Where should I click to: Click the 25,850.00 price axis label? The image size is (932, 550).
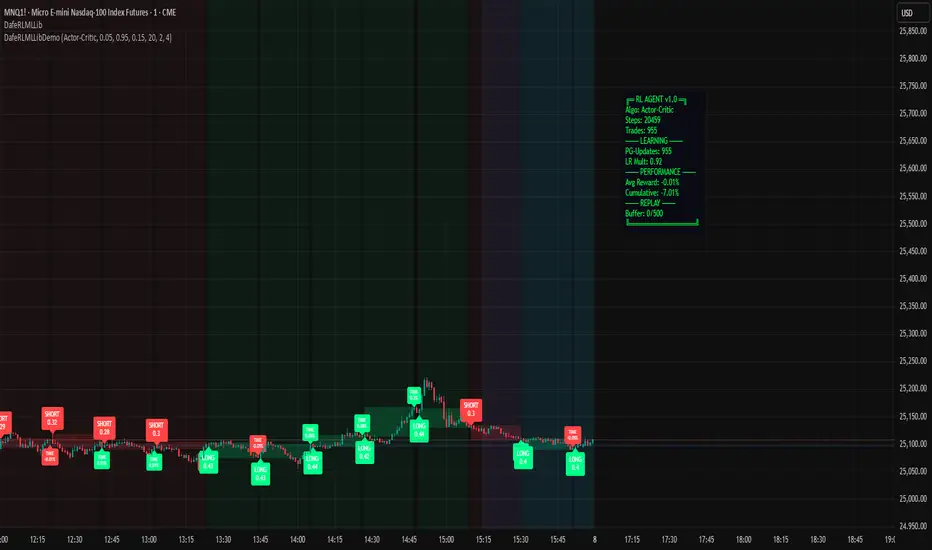(913, 31)
